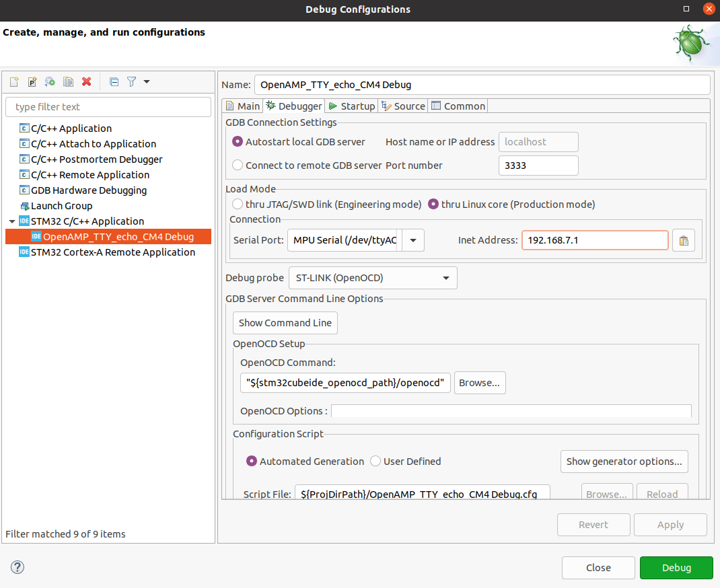The image size is (720, 588).
Task: Duplicate the selected launch configuration
Action: pyautogui.click(x=69, y=81)
